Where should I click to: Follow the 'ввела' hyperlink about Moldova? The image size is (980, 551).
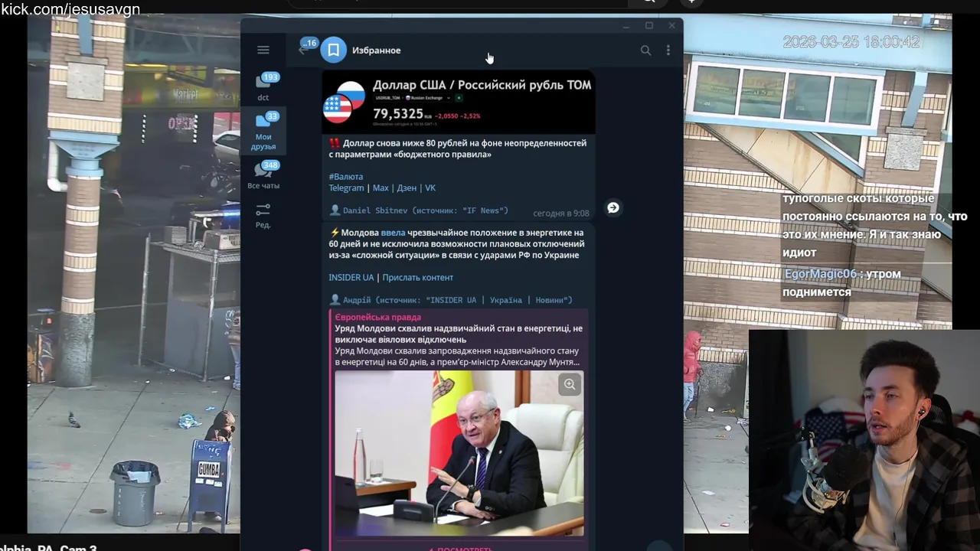(393, 233)
